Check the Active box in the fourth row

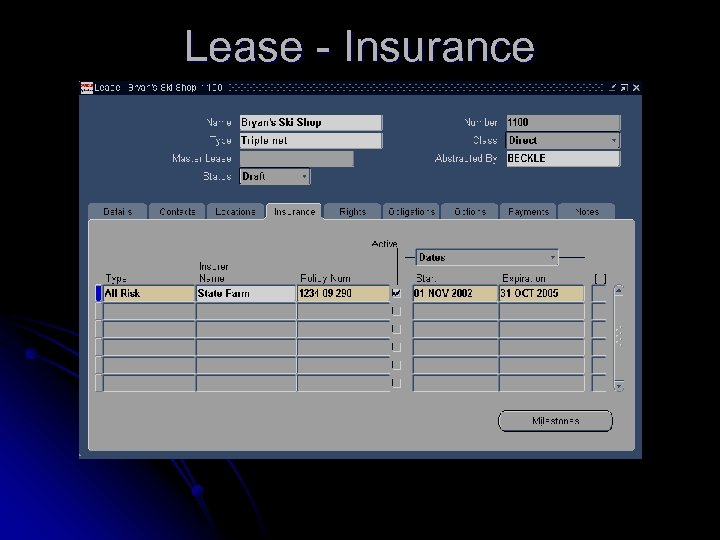pyautogui.click(x=396, y=347)
